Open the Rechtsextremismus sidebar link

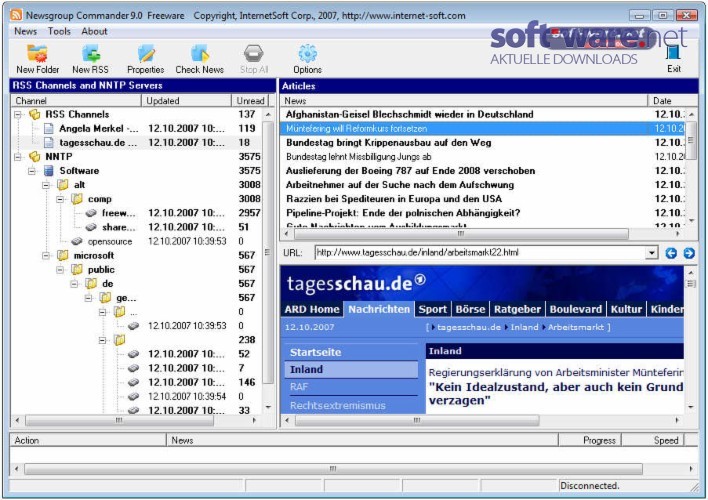click(x=338, y=406)
